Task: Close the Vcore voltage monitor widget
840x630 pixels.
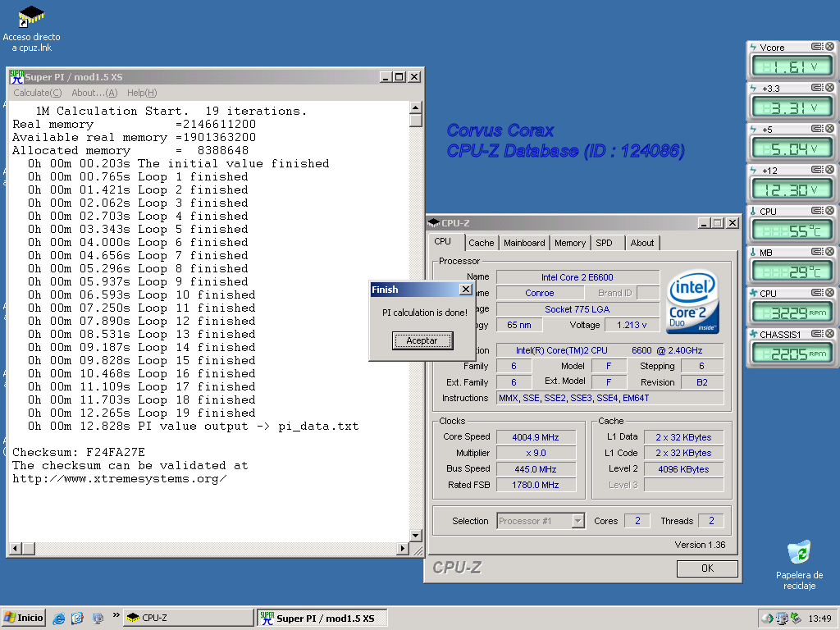Action: pos(829,47)
